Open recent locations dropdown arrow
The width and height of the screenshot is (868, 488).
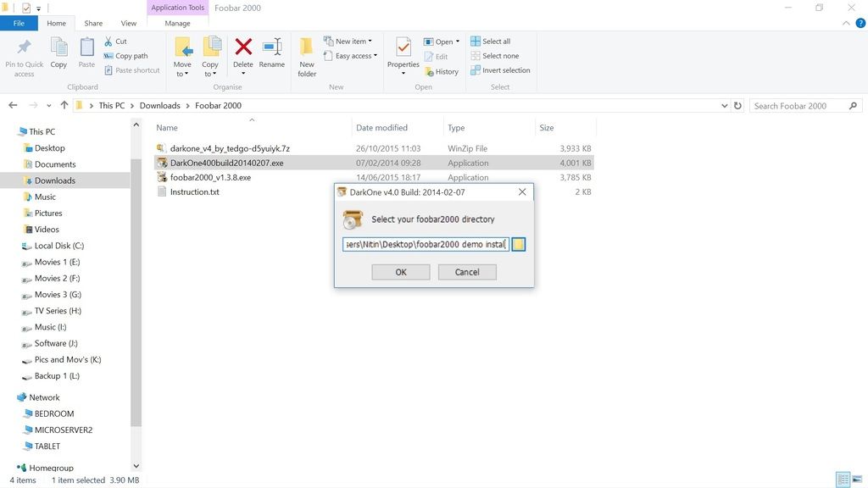[x=48, y=106]
